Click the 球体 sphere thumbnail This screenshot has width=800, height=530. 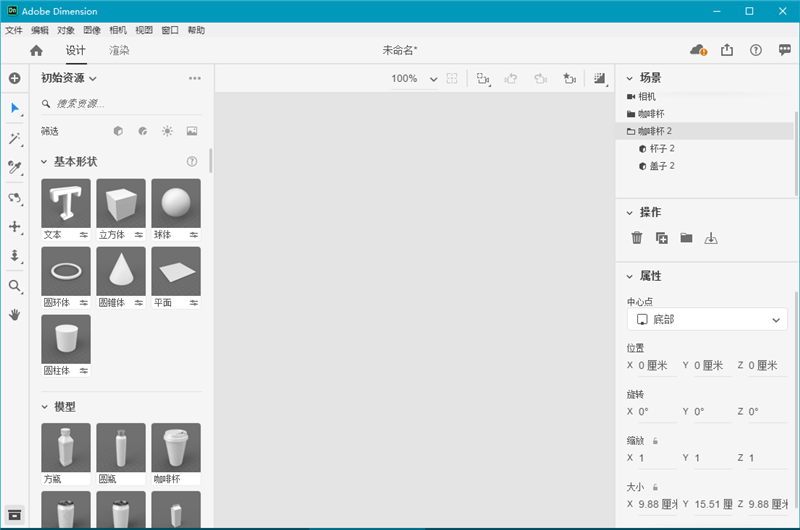[x=176, y=203]
